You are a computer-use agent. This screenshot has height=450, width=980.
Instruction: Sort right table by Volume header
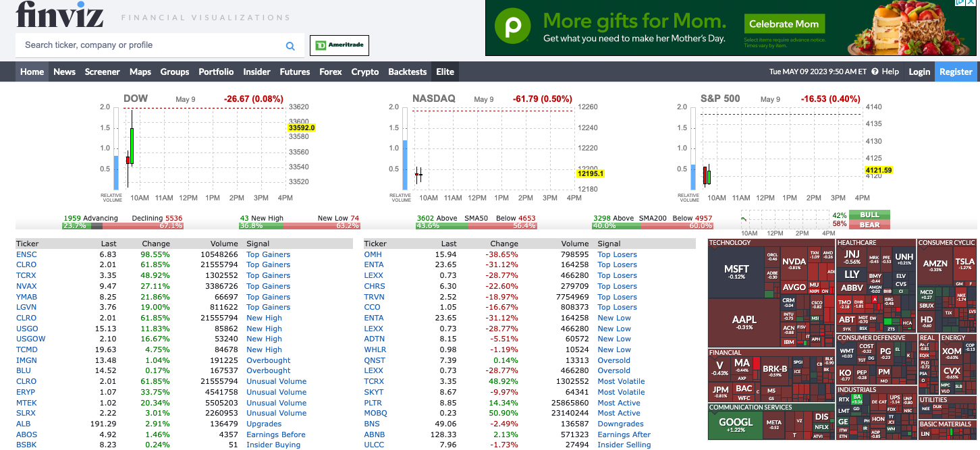(x=575, y=244)
